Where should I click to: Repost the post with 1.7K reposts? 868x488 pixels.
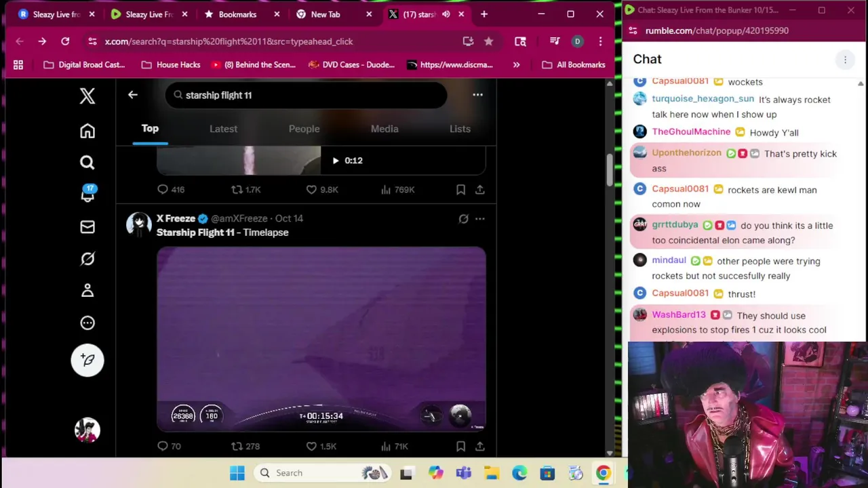point(245,190)
